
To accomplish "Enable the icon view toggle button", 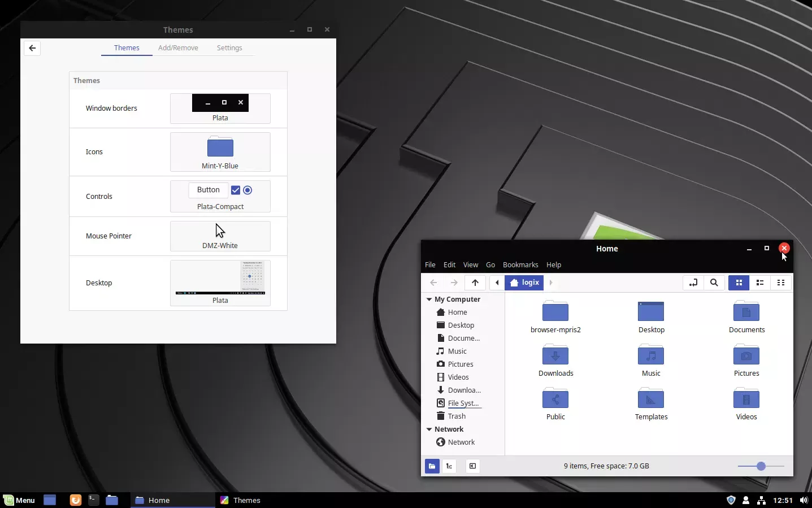I will point(739,283).
